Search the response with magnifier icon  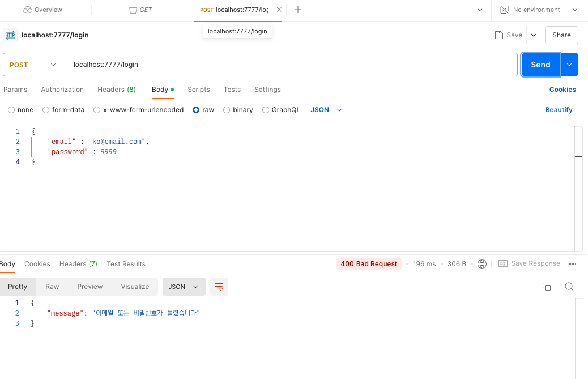tap(569, 287)
